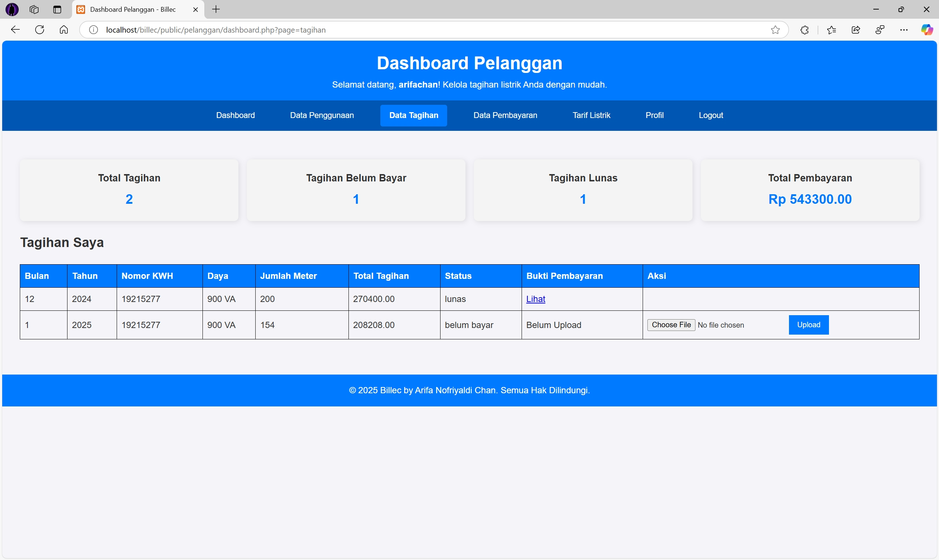Screen dimensions: 939x560
Task: Go to the browser home page
Action: point(64,30)
